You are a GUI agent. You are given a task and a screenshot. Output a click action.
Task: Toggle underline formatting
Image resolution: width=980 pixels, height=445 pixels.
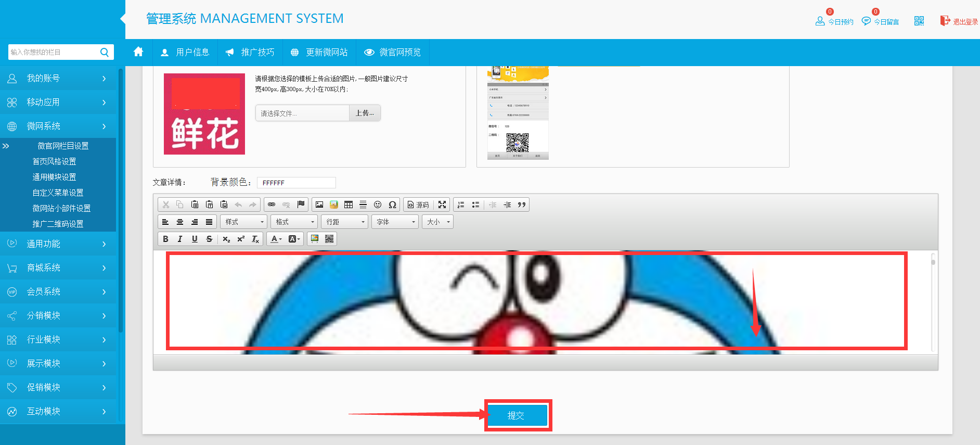195,239
